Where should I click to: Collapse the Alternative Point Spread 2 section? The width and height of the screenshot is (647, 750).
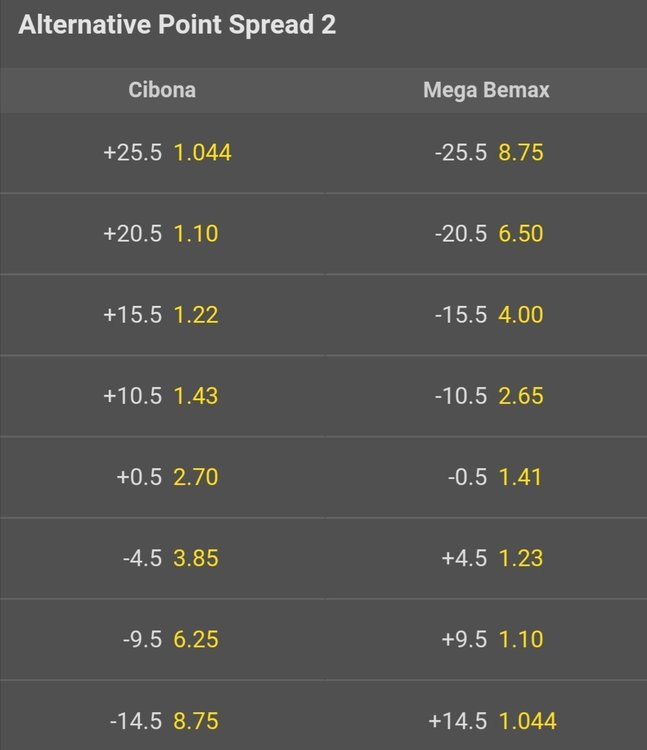point(323,33)
